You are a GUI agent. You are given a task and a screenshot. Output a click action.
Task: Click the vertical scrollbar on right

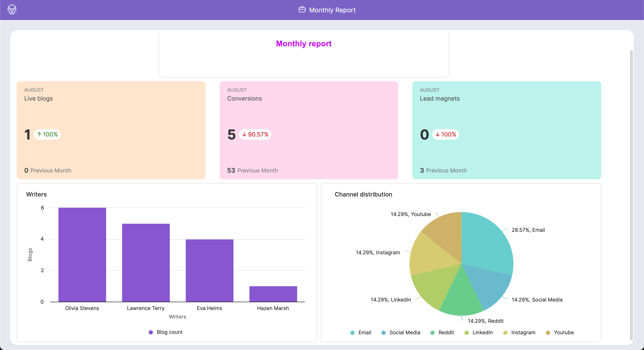point(631,195)
